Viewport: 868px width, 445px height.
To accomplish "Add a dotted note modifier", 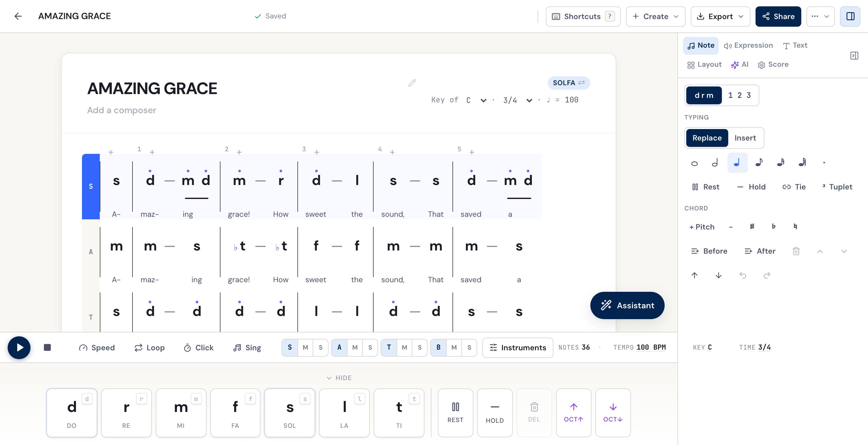I will (824, 163).
